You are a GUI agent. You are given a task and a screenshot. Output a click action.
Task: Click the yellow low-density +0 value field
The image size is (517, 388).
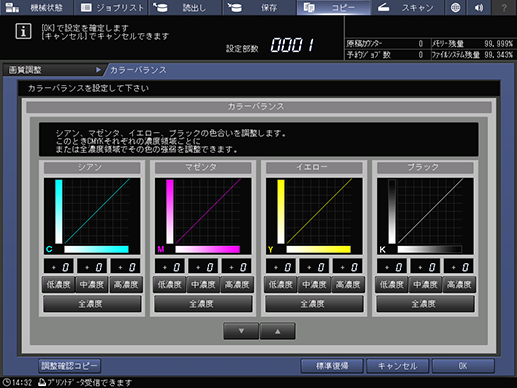pos(281,266)
